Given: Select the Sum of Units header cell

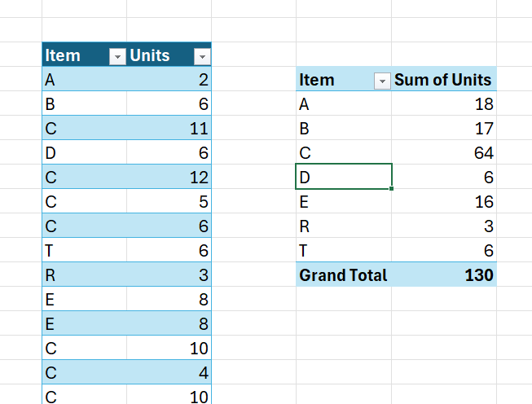Looking at the screenshot, I should point(444,79).
